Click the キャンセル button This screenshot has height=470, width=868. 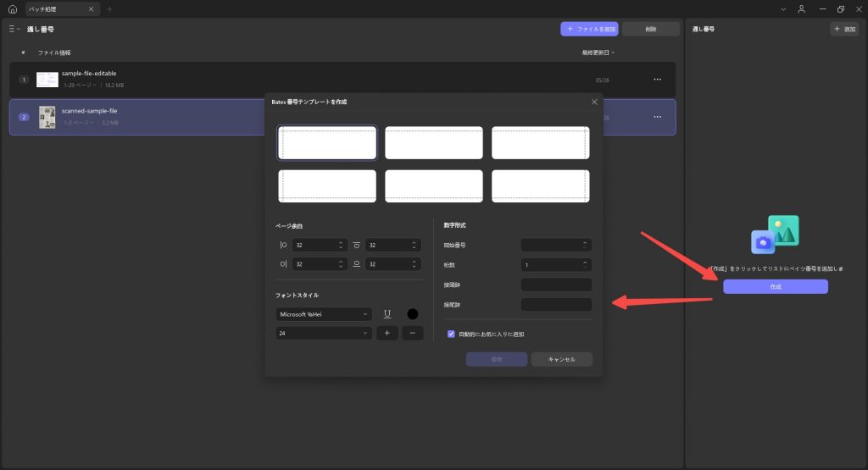point(562,359)
